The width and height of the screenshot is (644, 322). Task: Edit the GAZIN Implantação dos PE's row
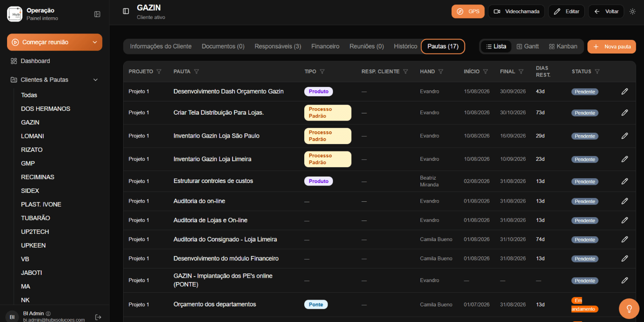625,281
